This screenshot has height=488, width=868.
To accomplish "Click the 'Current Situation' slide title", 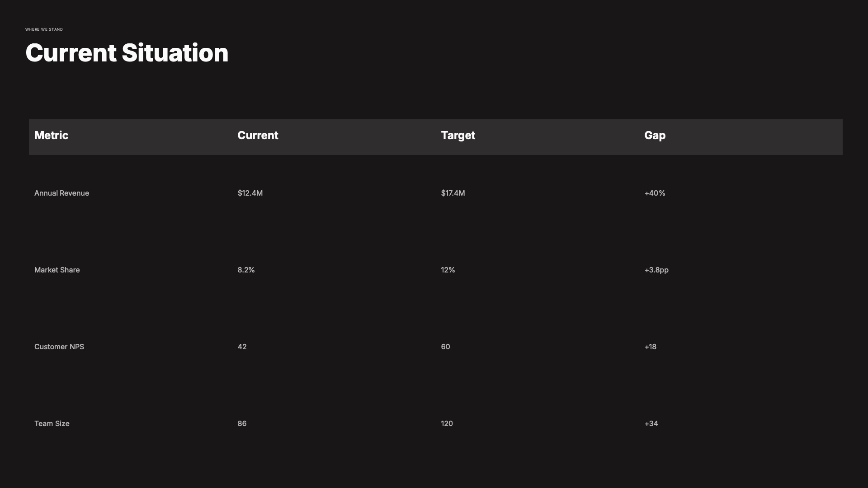I will pyautogui.click(x=127, y=53).
